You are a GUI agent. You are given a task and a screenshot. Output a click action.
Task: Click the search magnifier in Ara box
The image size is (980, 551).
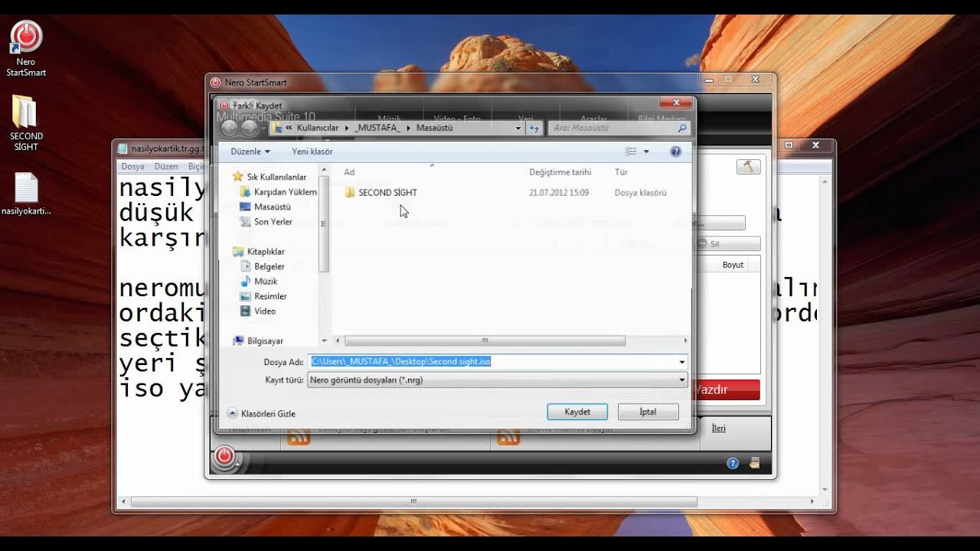click(682, 128)
